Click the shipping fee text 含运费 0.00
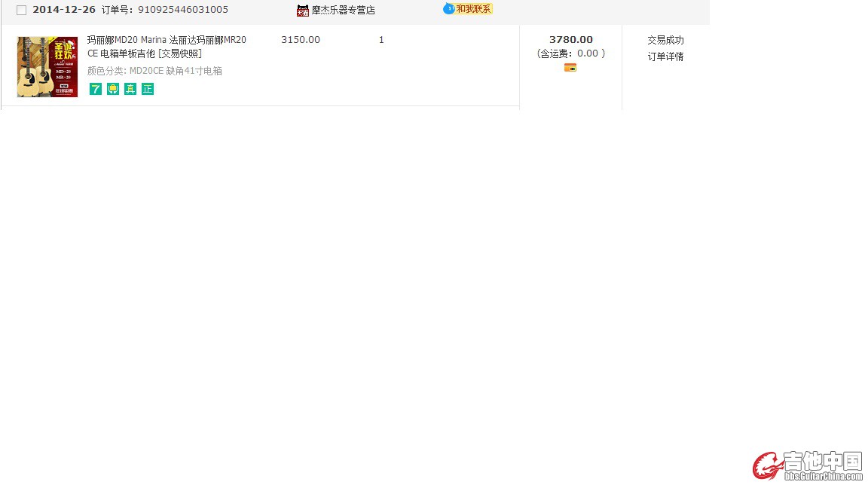 570,53
